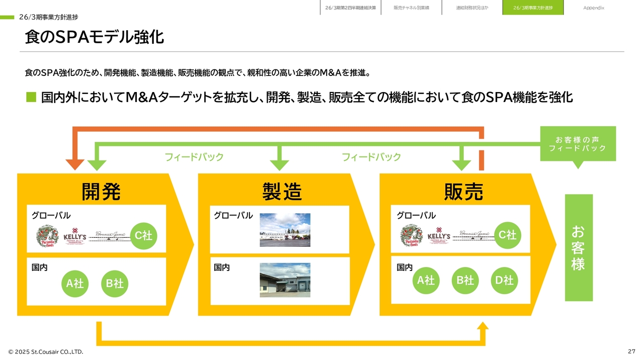This screenshot has width=644, height=362.
Task: Click the A社 circle under 開発 国内
Action: click(75, 283)
